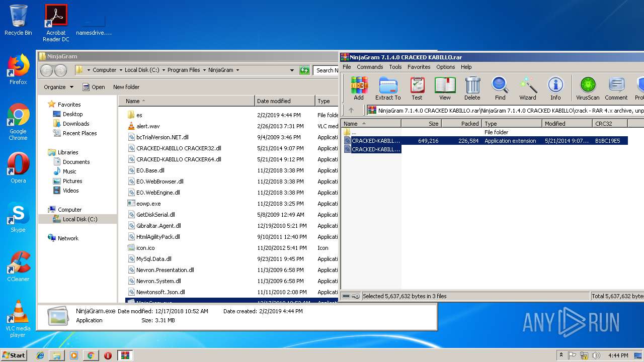
Task: Select Downloads in navigation pane
Action: coord(76,124)
